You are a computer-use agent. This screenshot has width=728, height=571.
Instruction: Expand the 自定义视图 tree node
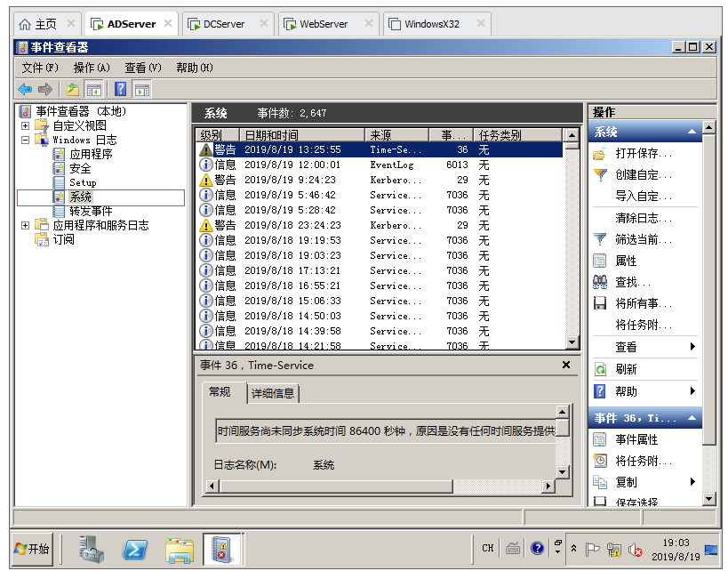tap(26, 125)
